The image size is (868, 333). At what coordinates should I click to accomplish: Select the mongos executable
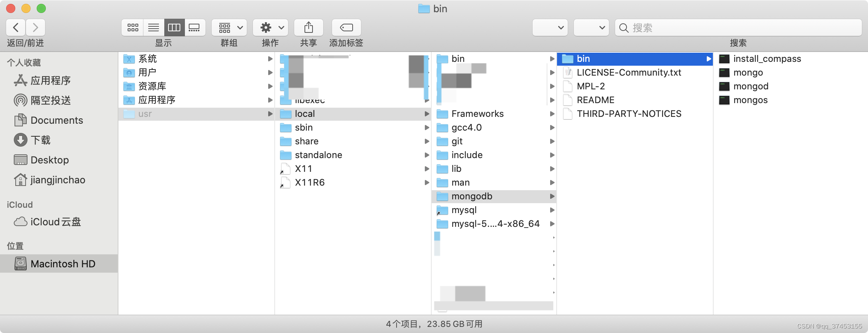(791, 100)
